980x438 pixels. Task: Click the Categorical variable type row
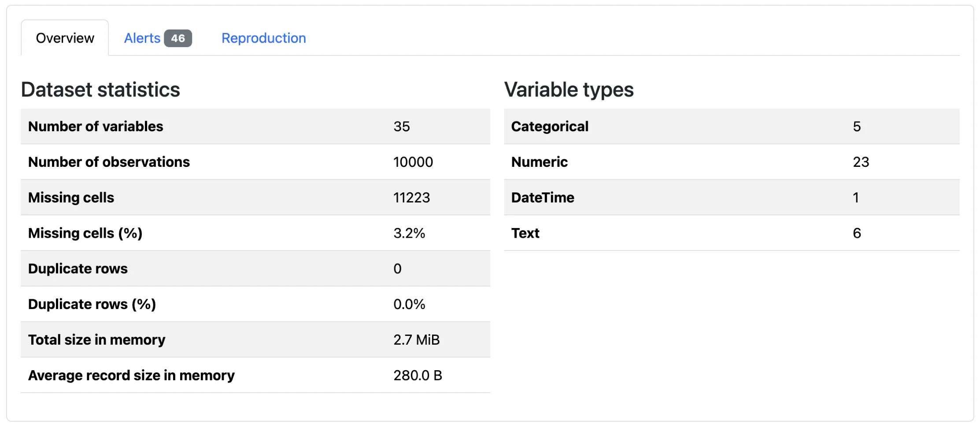(x=731, y=126)
